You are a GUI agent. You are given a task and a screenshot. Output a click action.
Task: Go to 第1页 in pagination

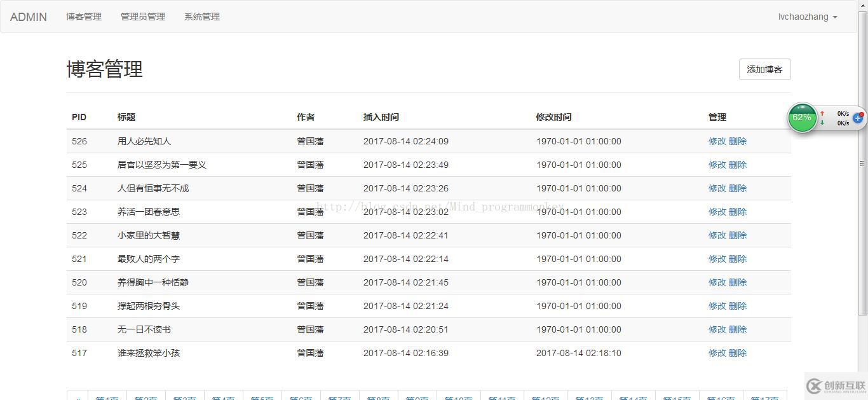pyautogui.click(x=106, y=397)
